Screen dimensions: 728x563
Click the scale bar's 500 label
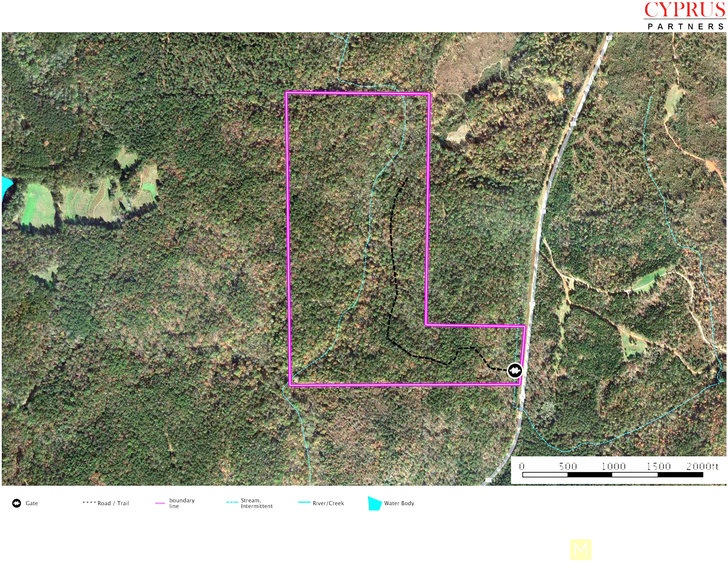coord(568,466)
